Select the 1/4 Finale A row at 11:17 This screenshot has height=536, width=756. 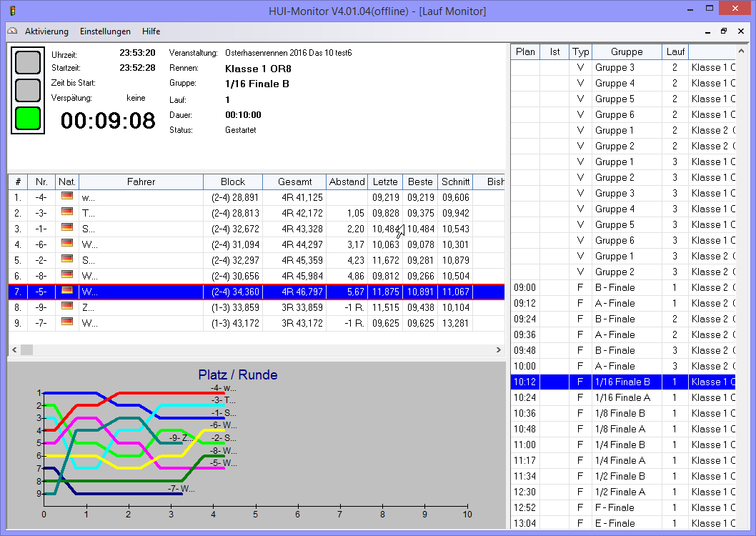click(623, 460)
